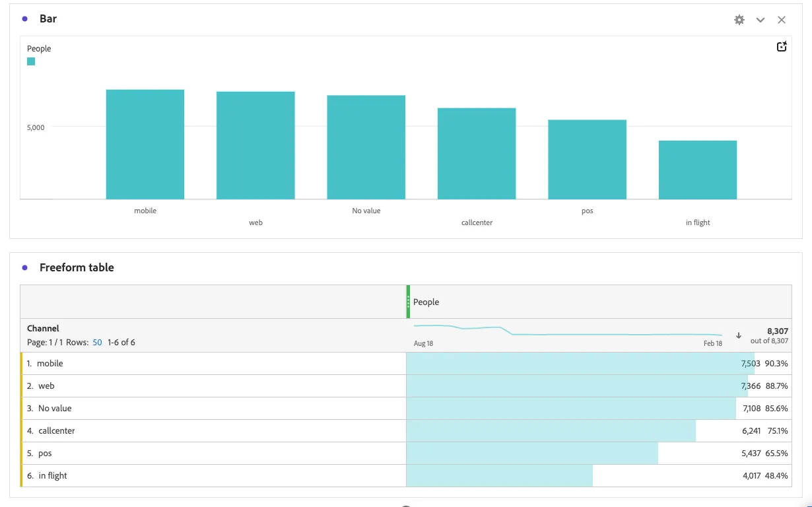812x507 pixels.
Task: Select the in flight bar in chart
Action: (x=698, y=170)
